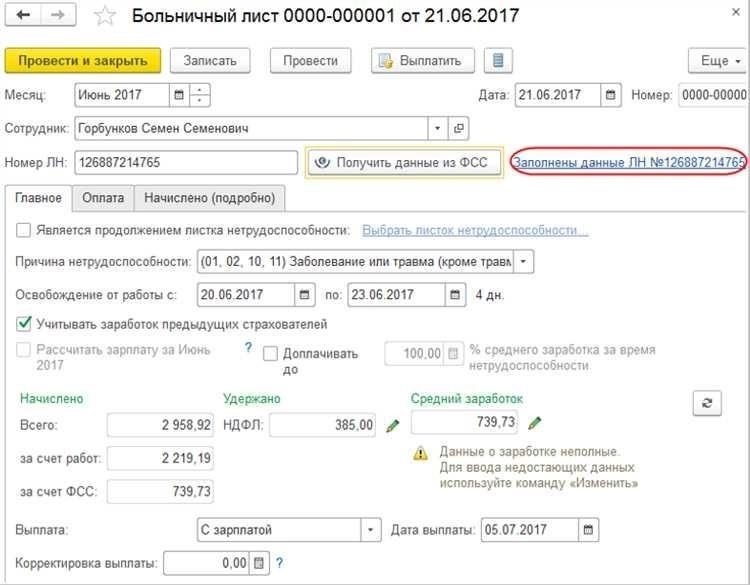Step the month with the Месяц spinner
Screen dimensions: 750x585
(200, 95)
